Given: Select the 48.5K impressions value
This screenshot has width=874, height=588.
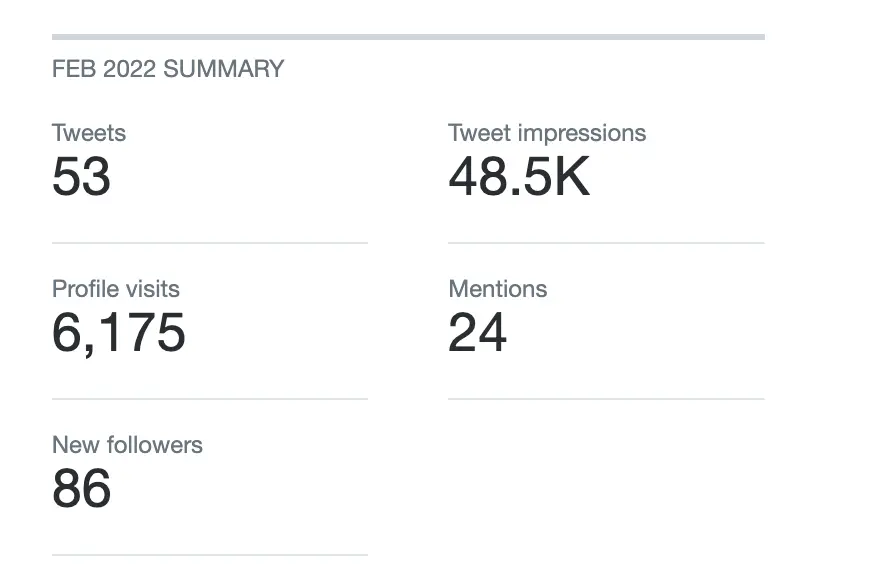Looking at the screenshot, I should [519, 178].
